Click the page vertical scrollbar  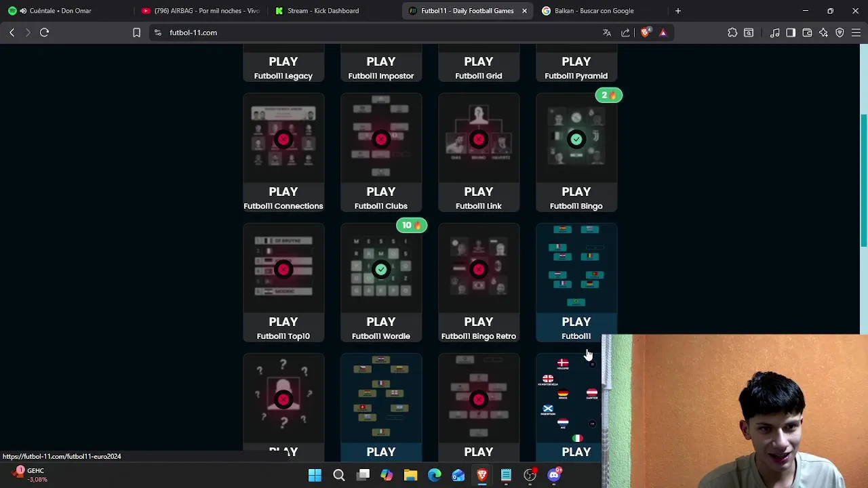863,181
